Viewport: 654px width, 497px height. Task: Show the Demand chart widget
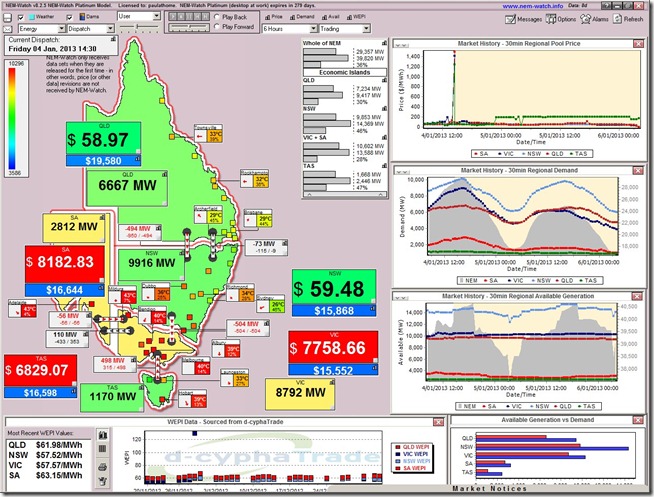point(302,17)
